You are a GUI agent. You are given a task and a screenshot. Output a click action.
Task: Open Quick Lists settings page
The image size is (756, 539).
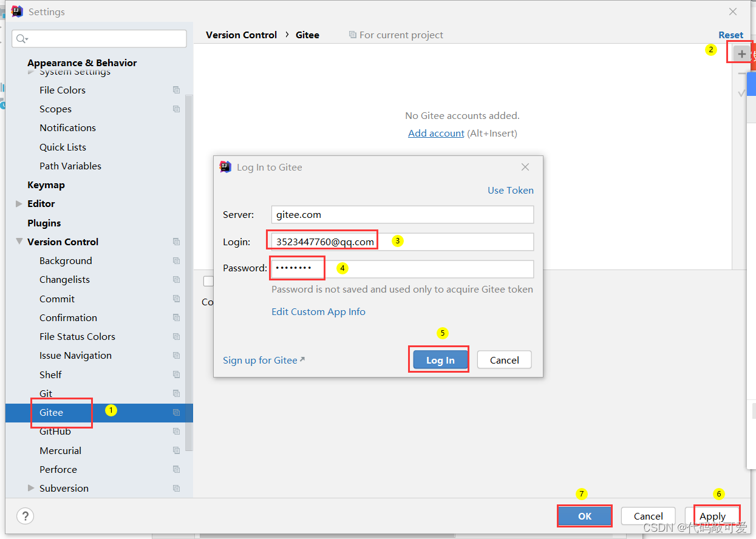(x=63, y=147)
